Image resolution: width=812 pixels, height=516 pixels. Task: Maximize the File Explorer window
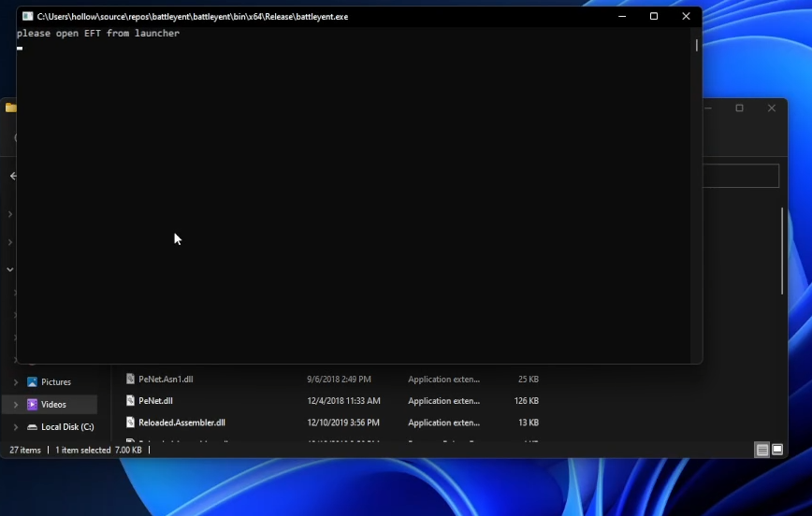739,108
